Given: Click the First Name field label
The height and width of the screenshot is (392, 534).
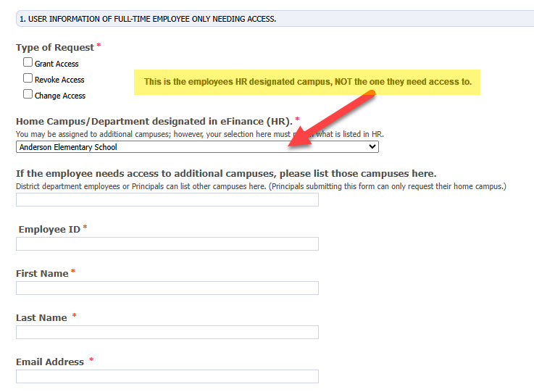Looking at the screenshot, I should point(42,274).
